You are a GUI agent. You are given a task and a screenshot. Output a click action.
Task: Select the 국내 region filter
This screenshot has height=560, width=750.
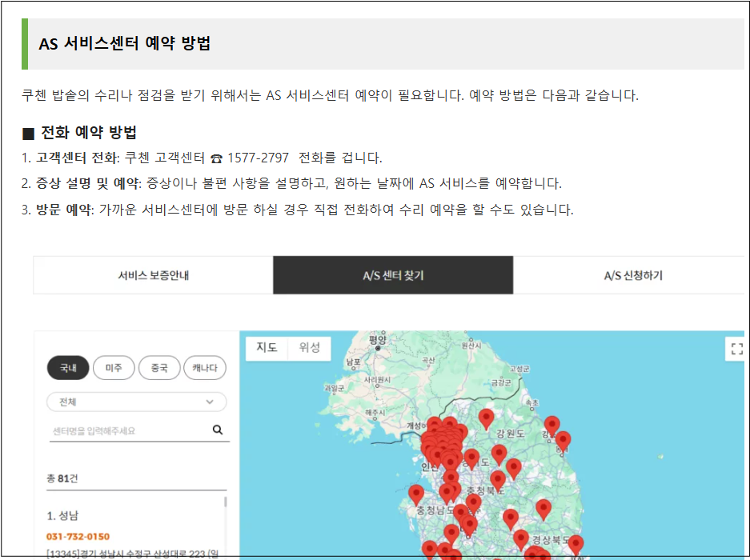point(68,368)
